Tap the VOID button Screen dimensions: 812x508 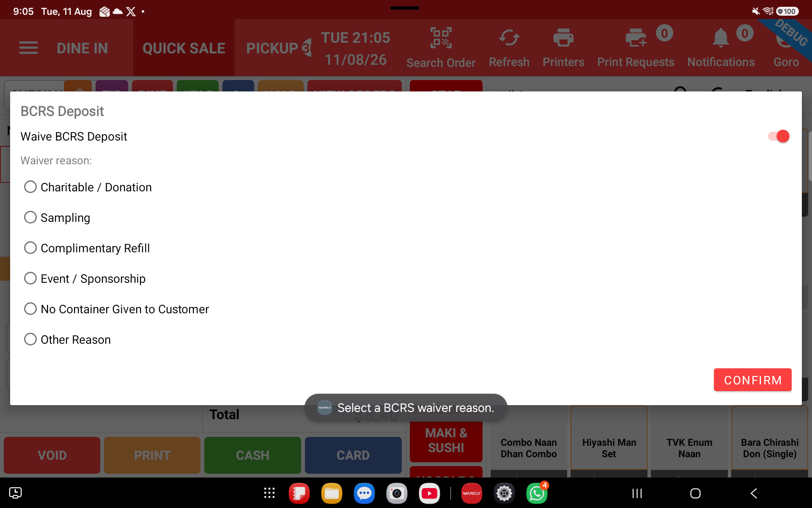click(x=52, y=455)
